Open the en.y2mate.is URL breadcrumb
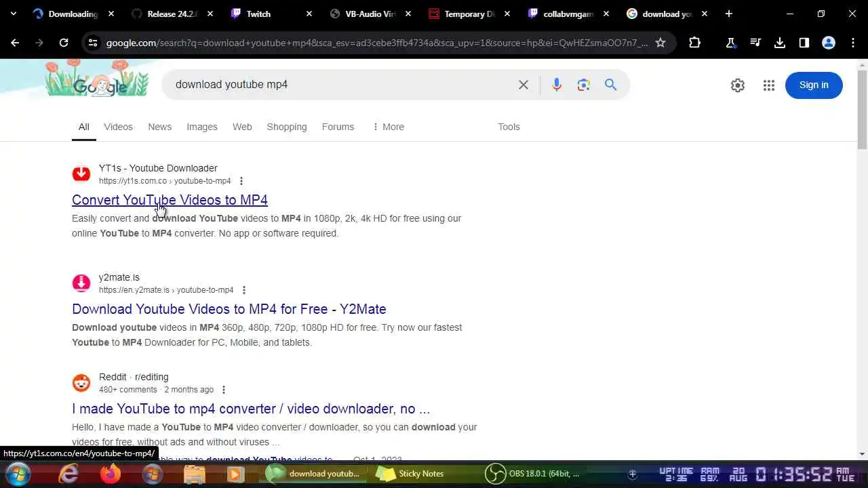 click(166, 290)
